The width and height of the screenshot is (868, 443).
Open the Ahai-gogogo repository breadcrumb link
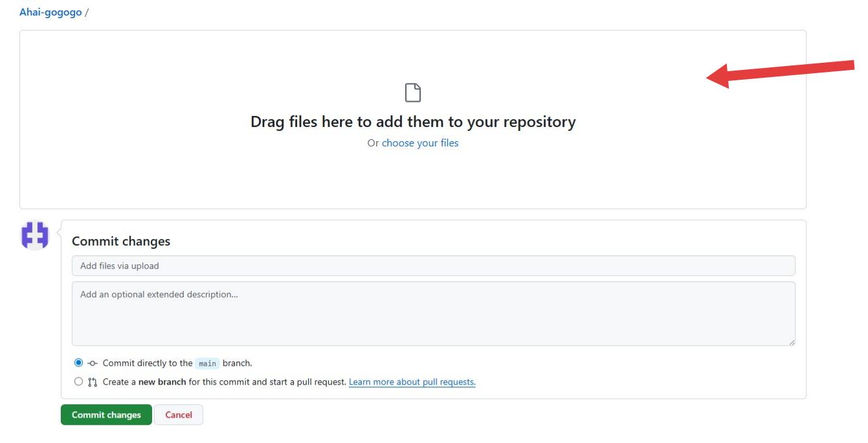pyautogui.click(x=50, y=12)
